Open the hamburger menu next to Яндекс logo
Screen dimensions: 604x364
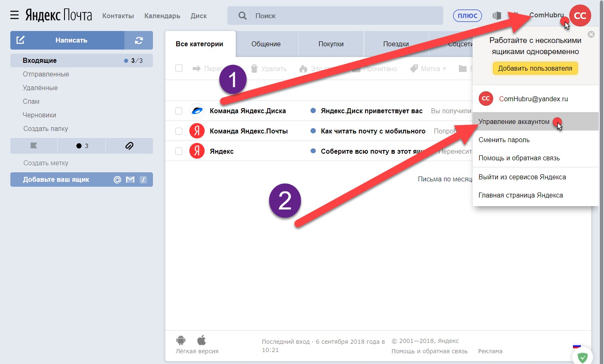click(14, 16)
